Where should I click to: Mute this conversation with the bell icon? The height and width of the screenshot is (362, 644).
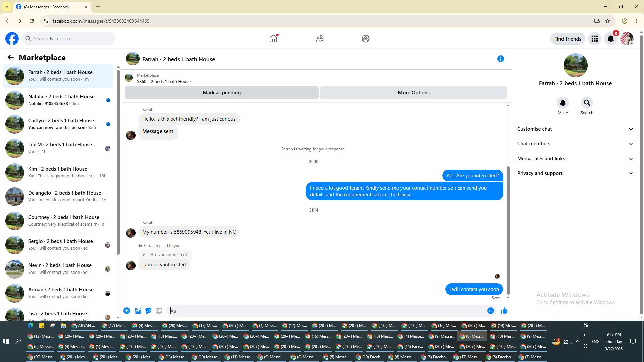pos(563,103)
